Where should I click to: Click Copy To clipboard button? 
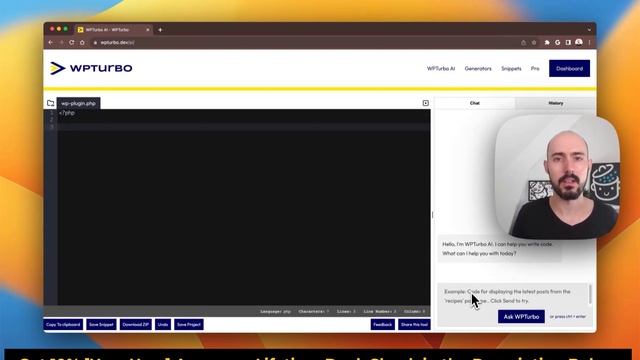tap(63, 324)
